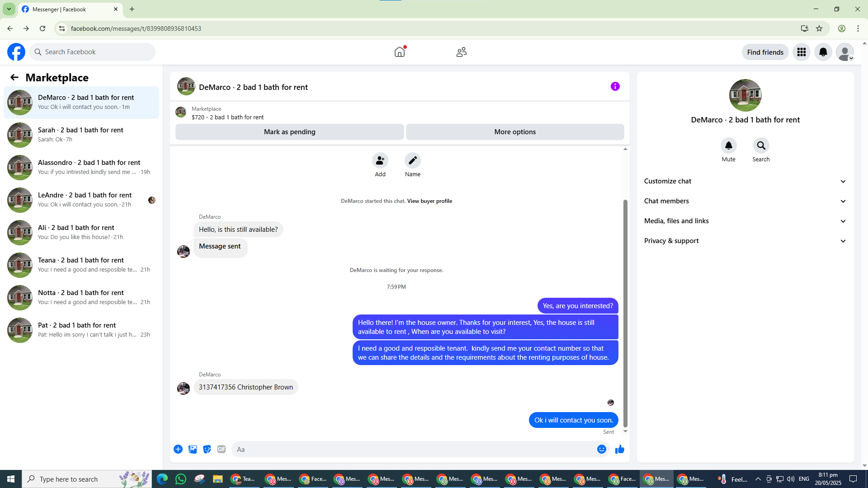Search in conversation icon
868x488 pixels.
click(761, 146)
